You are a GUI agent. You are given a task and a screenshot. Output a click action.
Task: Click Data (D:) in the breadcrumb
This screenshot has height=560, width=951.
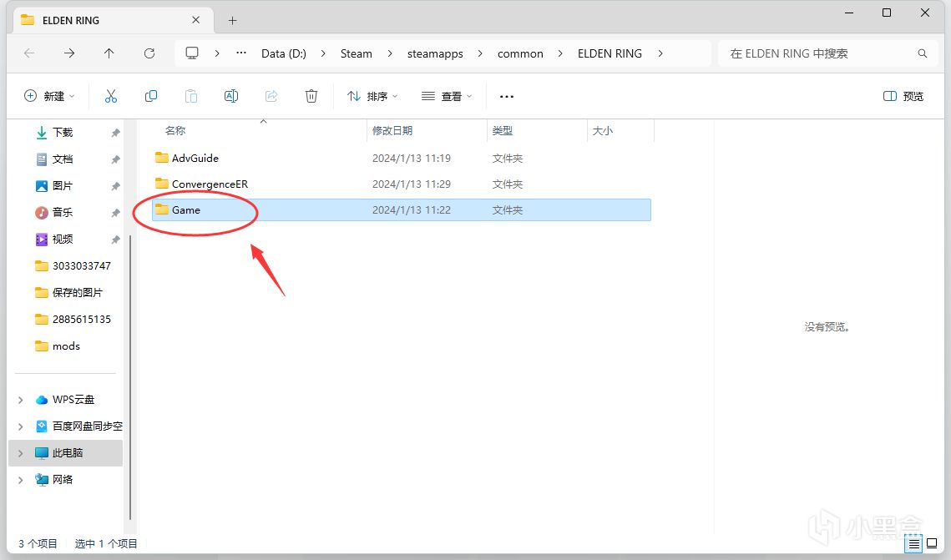pyautogui.click(x=283, y=53)
